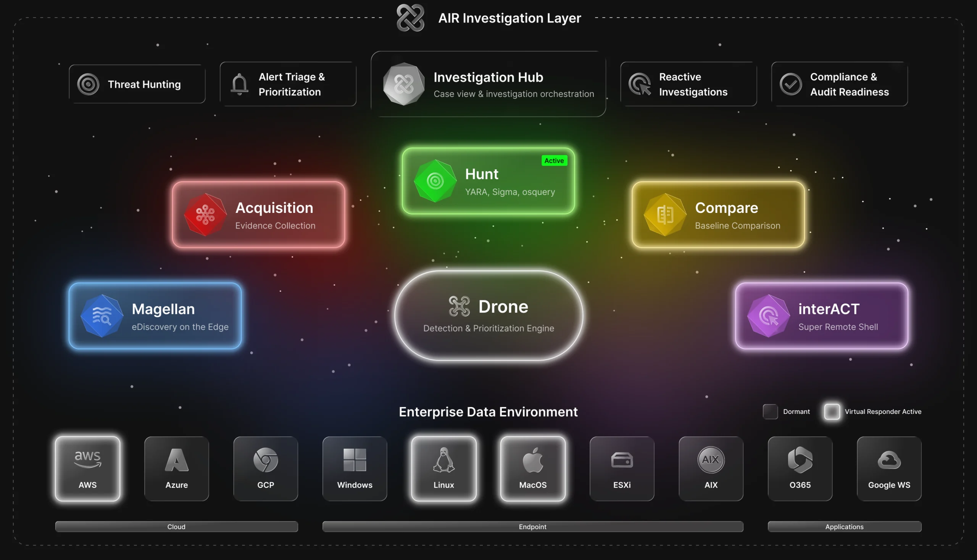Click the Dormant legend swatch
Viewport: 977px width, 560px height.
tap(771, 412)
